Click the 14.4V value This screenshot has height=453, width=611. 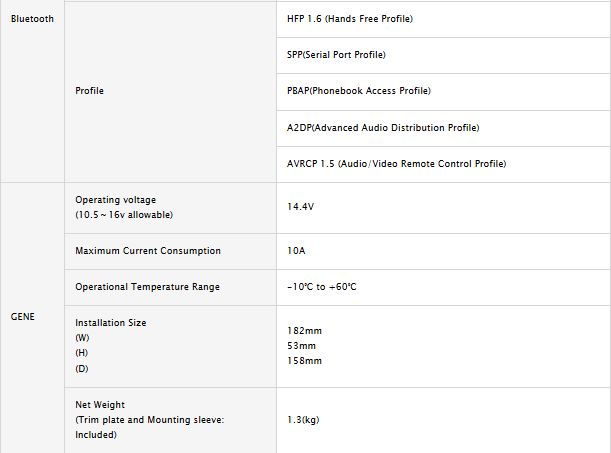pyautogui.click(x=301, y=207)
